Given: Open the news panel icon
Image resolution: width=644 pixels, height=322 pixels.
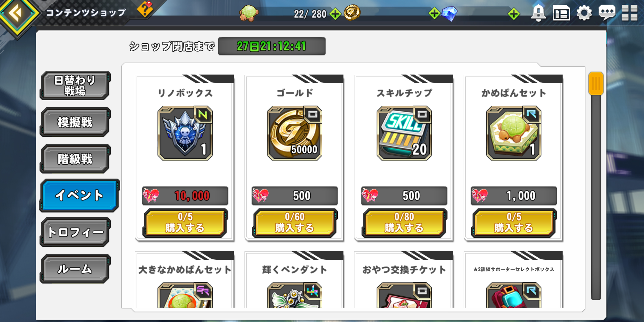Looking at the screenshot, I should pyautogui.click(x=561, y=13).
